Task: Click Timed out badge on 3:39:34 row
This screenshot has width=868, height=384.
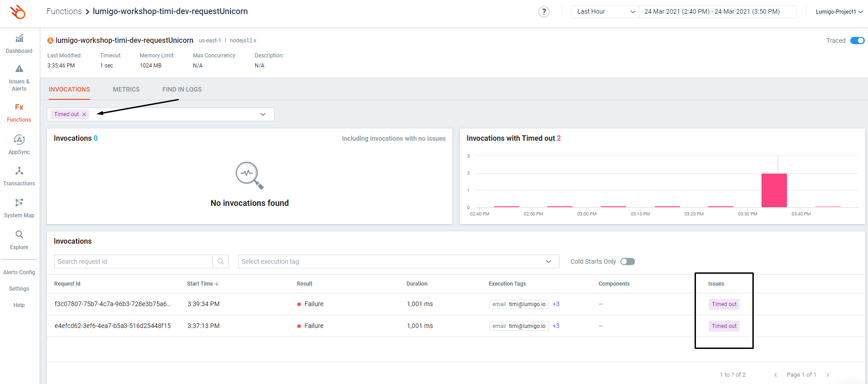Action: (x=724, y=304)
